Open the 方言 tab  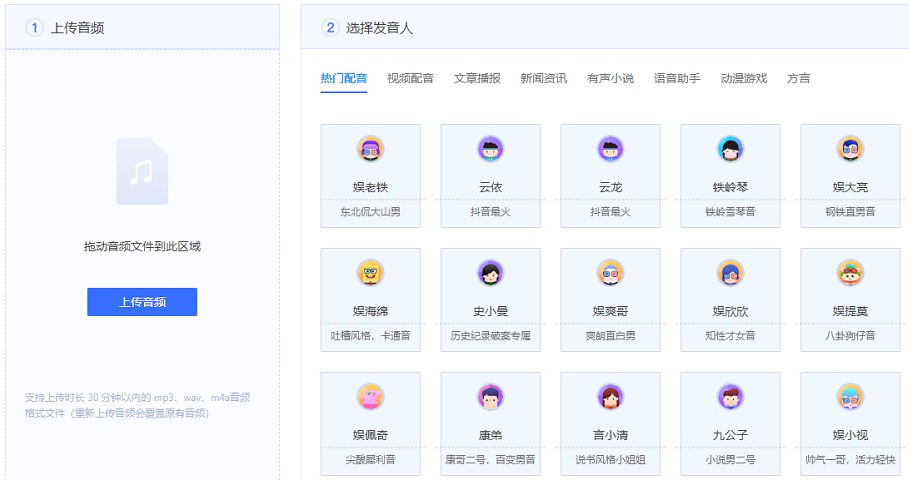798,78
